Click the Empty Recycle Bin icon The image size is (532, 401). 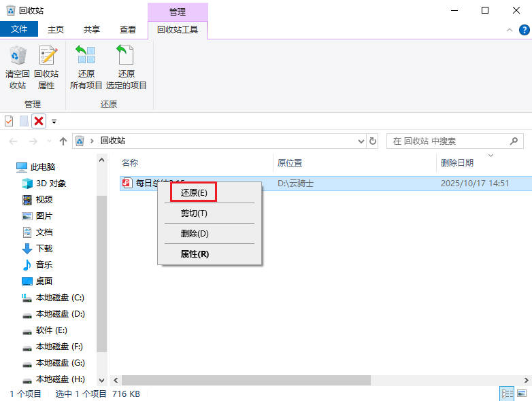tap(18, 56)
